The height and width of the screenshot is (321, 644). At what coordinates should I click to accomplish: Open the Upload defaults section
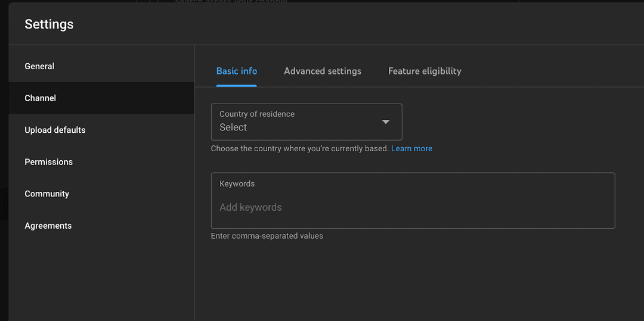pos(55,130)
